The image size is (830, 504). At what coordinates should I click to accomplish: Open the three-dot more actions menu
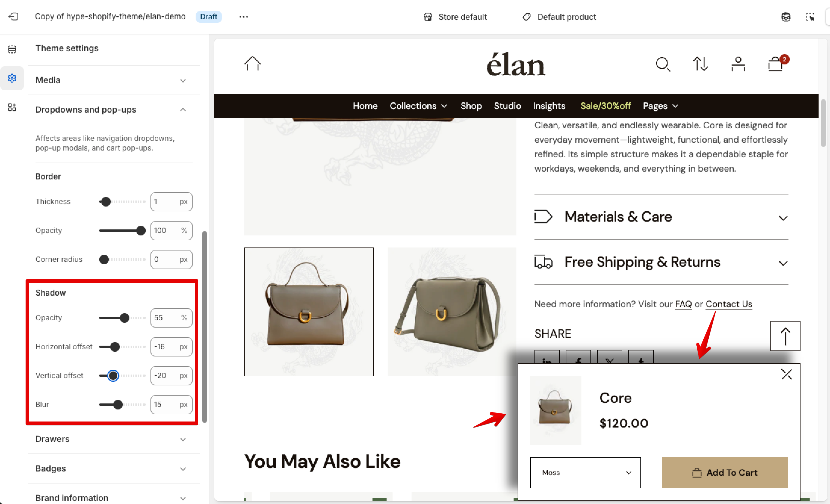243,17
